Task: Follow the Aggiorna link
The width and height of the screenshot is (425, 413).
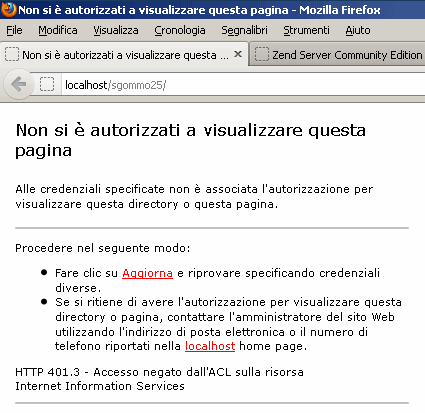Action: [147, 273]
